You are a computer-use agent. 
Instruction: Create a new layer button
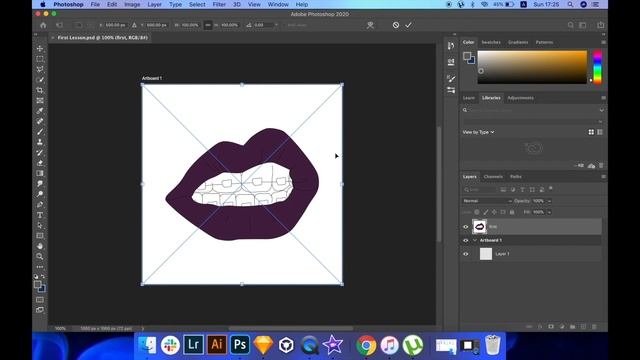click(583, 327)
